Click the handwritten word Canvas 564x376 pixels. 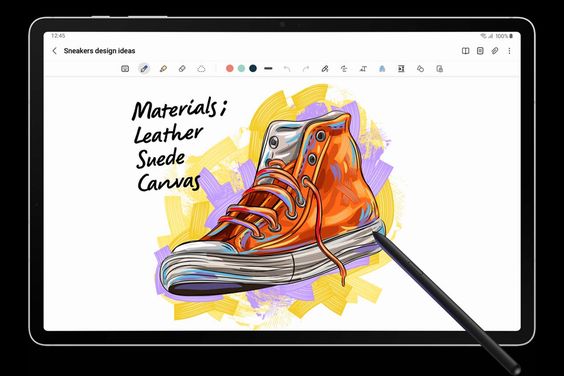169,182
